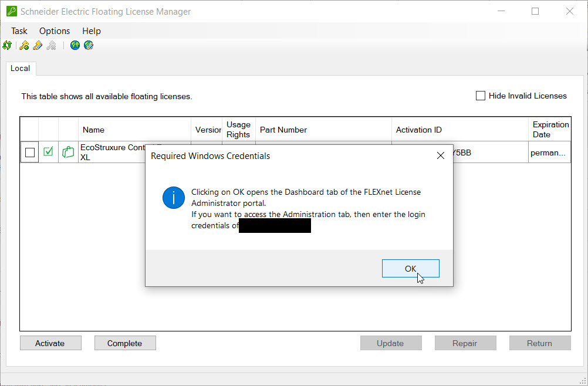Click the EcoStruxure license name cell
Viewport: 588px width, 386px height.
[x=111, y=152]
